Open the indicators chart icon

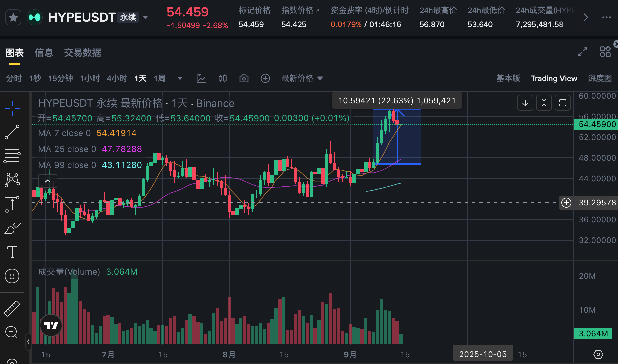201,78
